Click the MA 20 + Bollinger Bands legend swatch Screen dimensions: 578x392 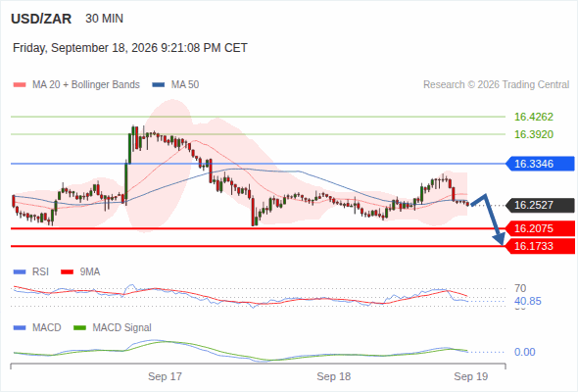tap(20, 85)
